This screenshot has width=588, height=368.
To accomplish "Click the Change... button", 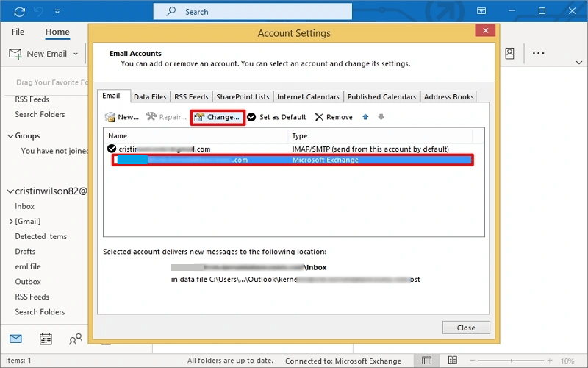I will click(x=217, y=117).
